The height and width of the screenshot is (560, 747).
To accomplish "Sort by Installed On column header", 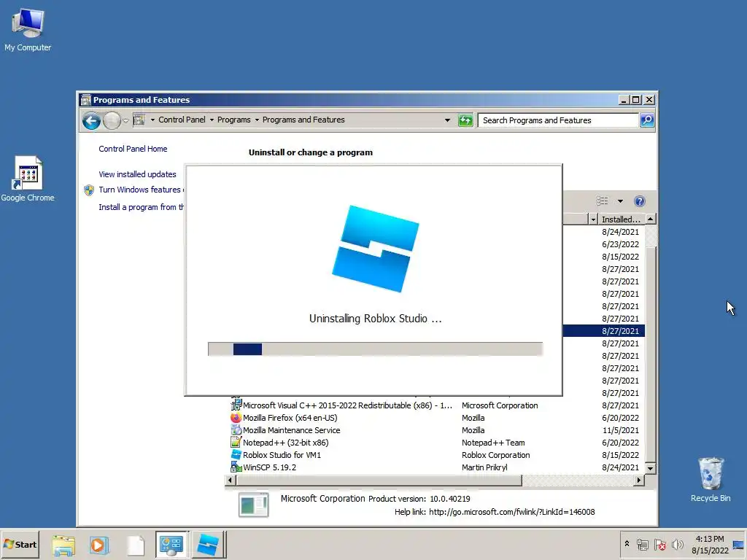I will pyautogui.click(x=621, y=219).
